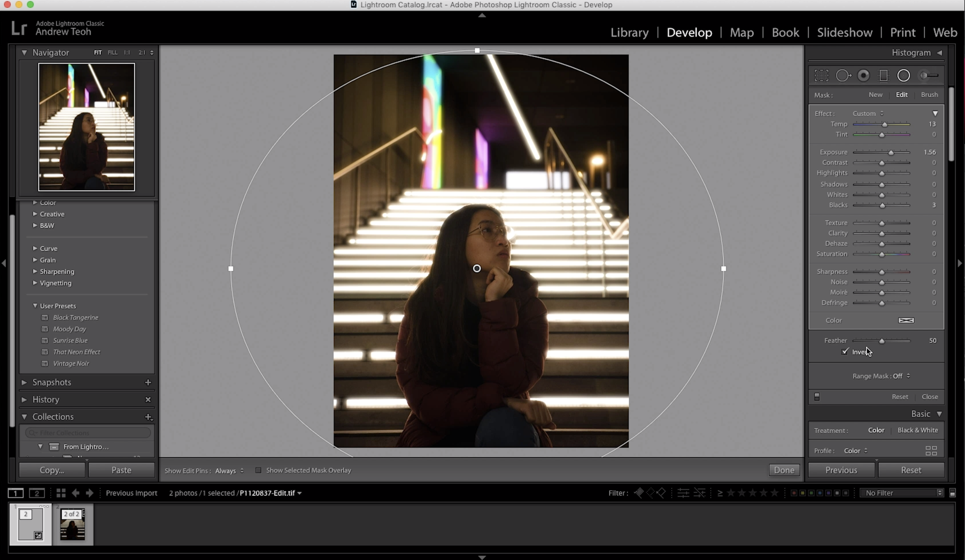965x560 pixels.
Task: Select the Black Tangerine user preset
Action: [x=76, y=317]
